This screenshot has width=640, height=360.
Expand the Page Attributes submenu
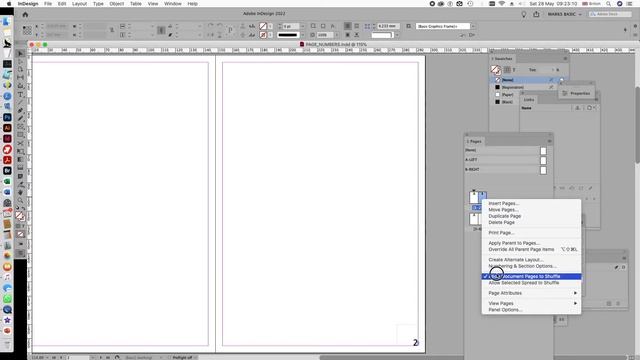click(531, 293)
